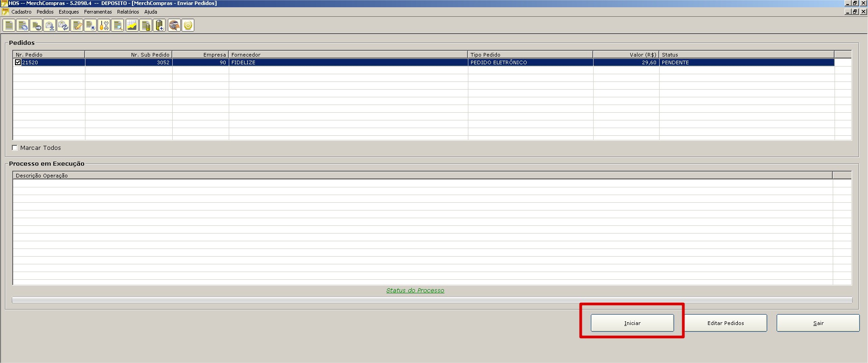Image resolution: width=868 pixels, height=363 pixels.
Task: Click the Editar Pedidos button
Action: pos(725,323)
